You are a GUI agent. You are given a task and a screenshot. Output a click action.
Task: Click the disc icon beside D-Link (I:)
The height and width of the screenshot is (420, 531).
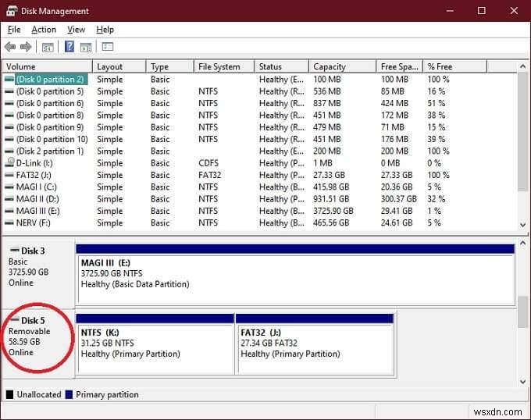(9, 163)
